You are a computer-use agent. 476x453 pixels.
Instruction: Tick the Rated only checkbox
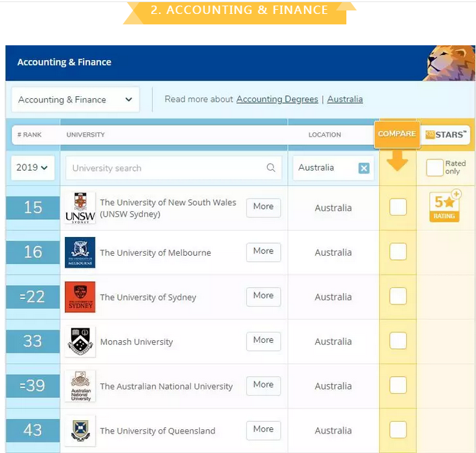[434, 167]
